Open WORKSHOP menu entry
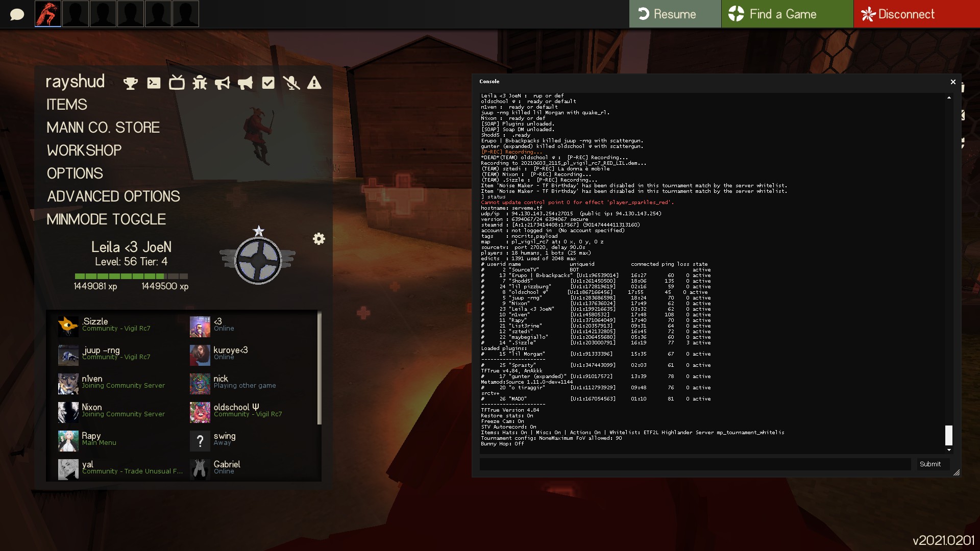 pyautogui.click(x=84, y=151)
